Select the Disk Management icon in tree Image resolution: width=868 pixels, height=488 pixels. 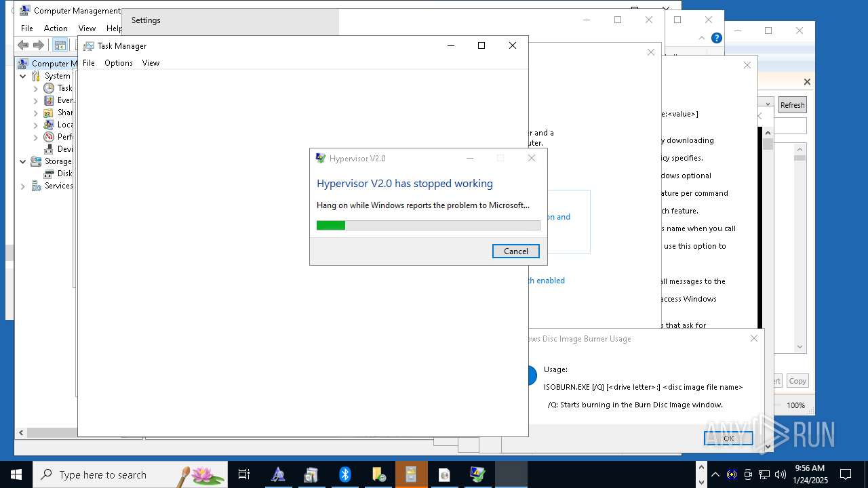tap(49, 174)
